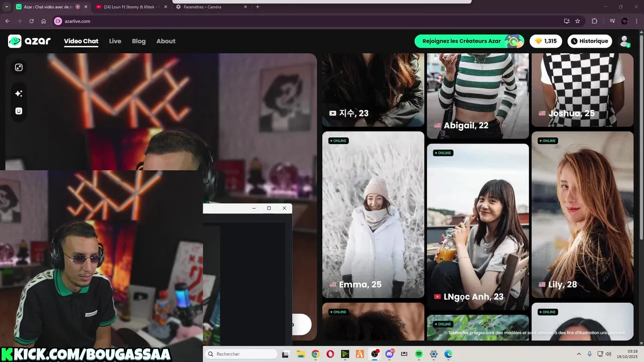The height and width of the screenshot is (362, 644).
Task: Open the Blog page
Action: [139, 41]
